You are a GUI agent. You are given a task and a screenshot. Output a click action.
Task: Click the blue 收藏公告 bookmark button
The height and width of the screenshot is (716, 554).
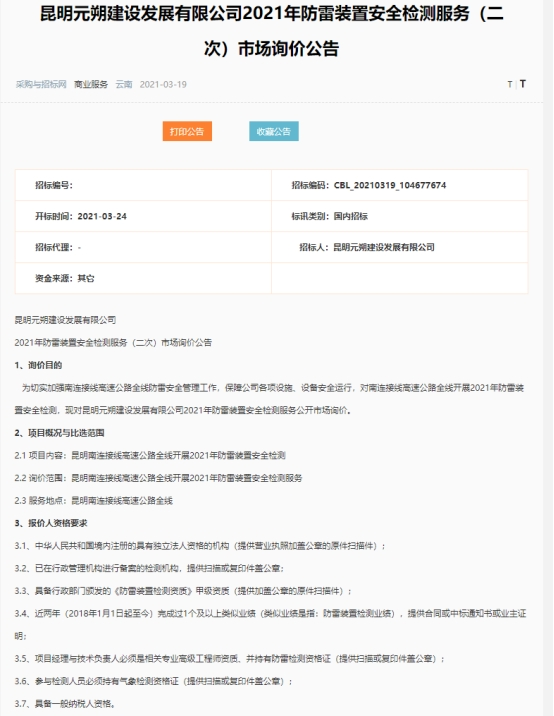[x=274, y=132]
